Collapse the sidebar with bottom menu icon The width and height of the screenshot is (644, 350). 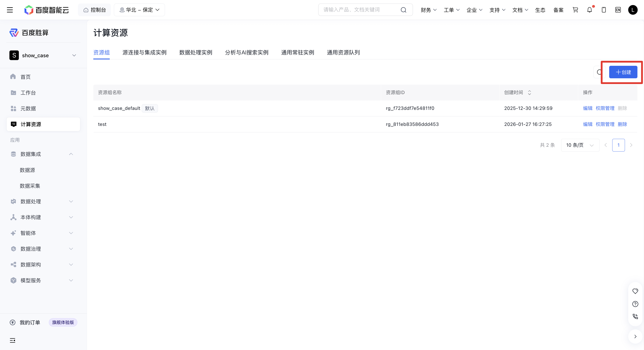[x=12, y=340]
